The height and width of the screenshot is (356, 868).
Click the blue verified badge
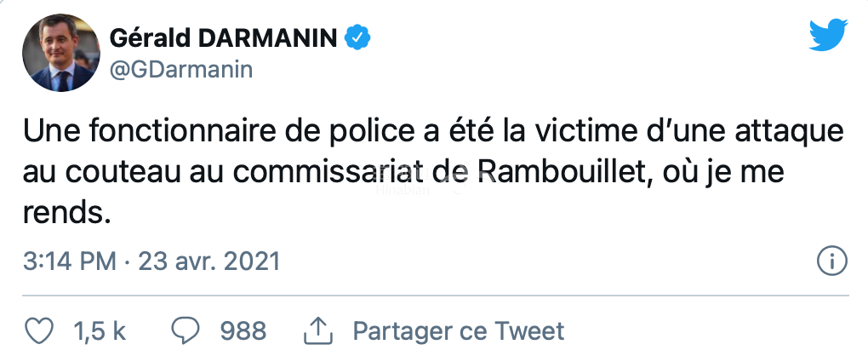(356, 37)
